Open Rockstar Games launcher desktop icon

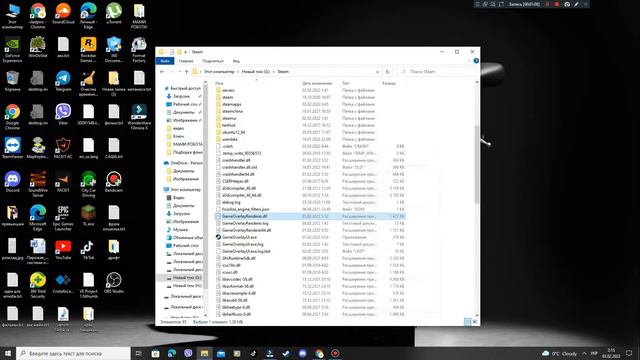89,49
